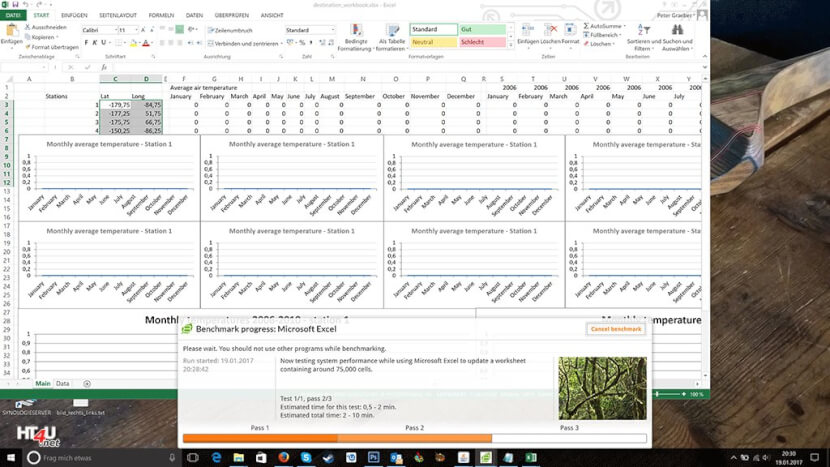Click forest thumbnail in benchmark dialog
830x467 pixels.
[602, 388]
